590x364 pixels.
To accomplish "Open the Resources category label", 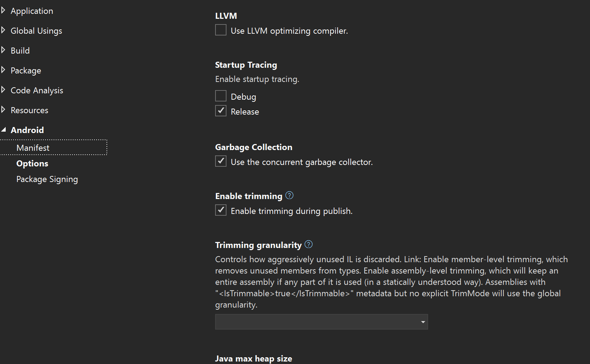I will (29, 110).
